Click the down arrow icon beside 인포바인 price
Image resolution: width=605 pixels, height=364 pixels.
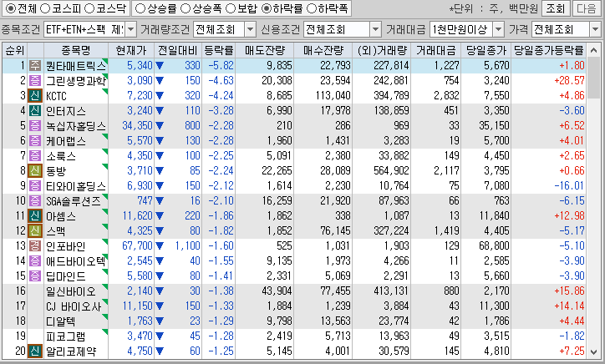pyautogui.click(x=160, y=246)
